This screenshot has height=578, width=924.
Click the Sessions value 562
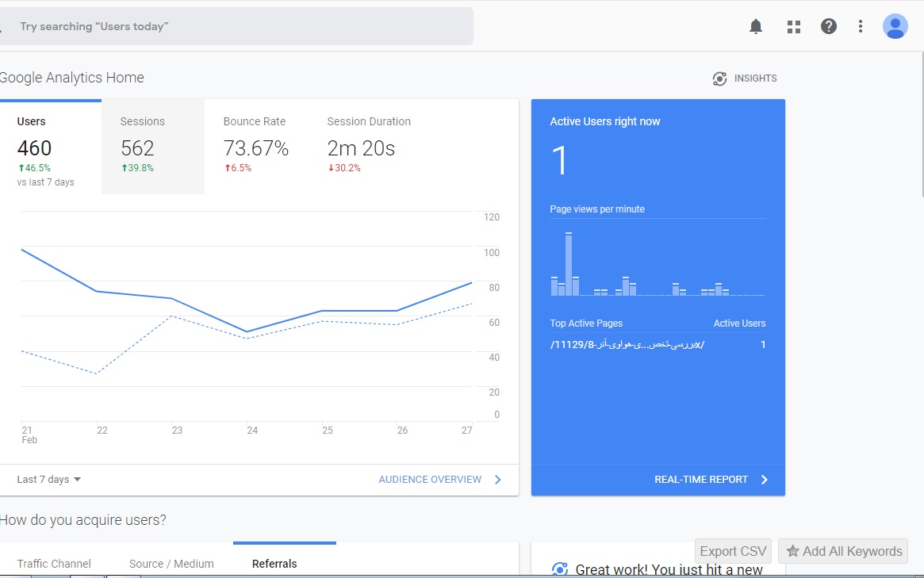[x=137, y=148]
